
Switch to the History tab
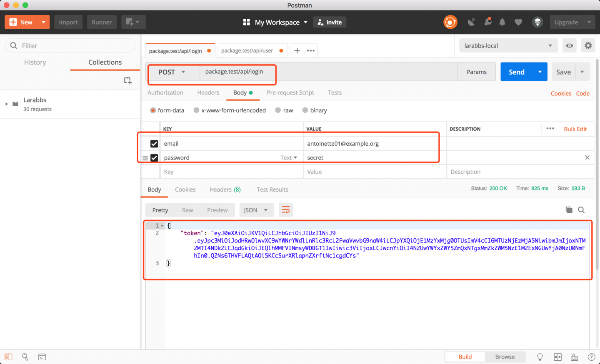(35, 62)
